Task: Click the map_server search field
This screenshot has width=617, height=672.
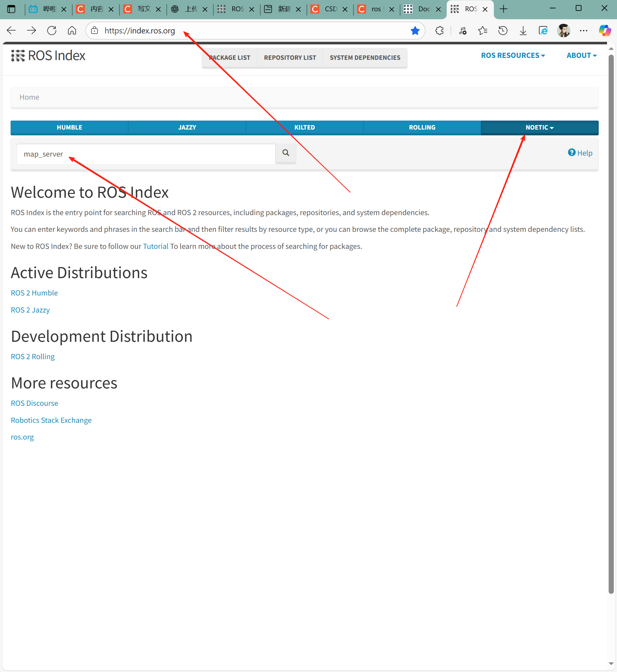Action: [x=146, y=154]
